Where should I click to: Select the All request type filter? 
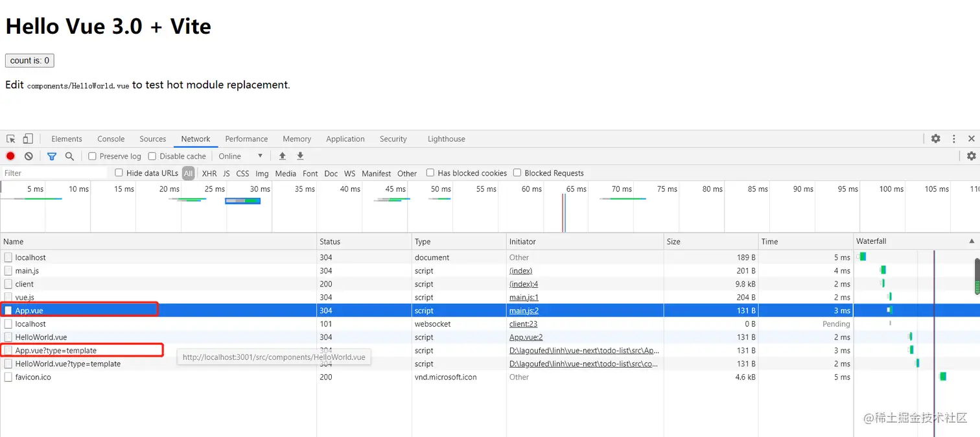click(x=189, y=173)
